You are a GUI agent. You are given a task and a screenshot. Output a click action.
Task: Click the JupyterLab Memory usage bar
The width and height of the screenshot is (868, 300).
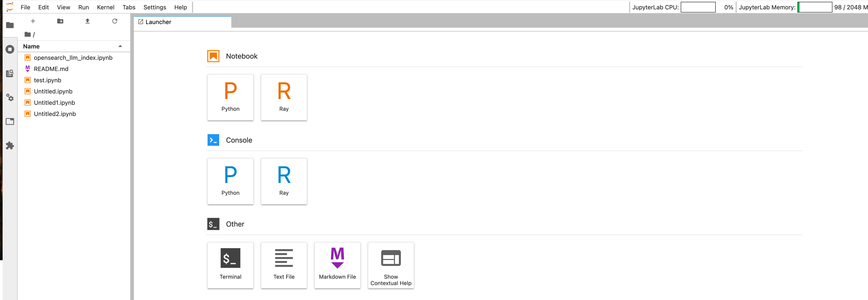tap(814, 7)
